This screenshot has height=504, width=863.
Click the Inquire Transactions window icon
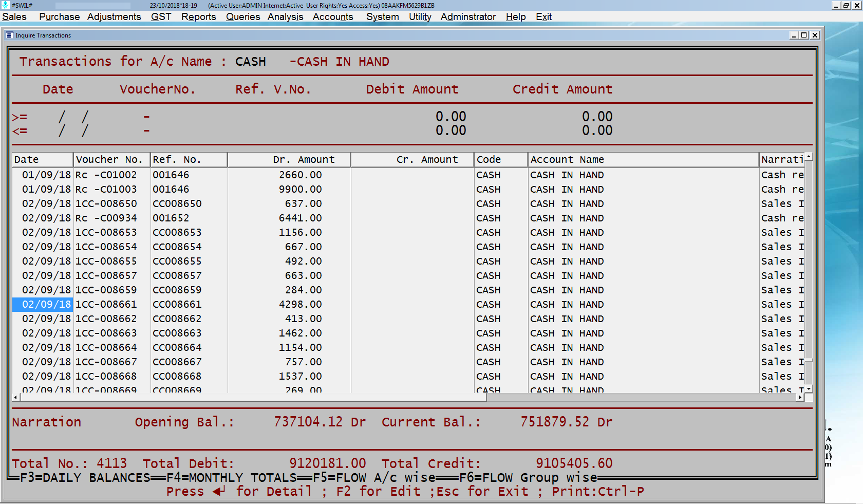(9, 35)
